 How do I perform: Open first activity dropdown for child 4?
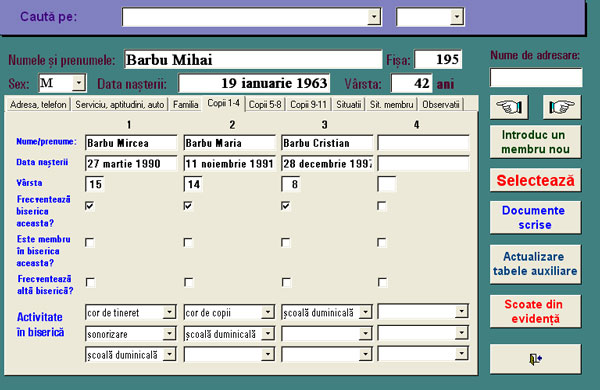point(461,312)
